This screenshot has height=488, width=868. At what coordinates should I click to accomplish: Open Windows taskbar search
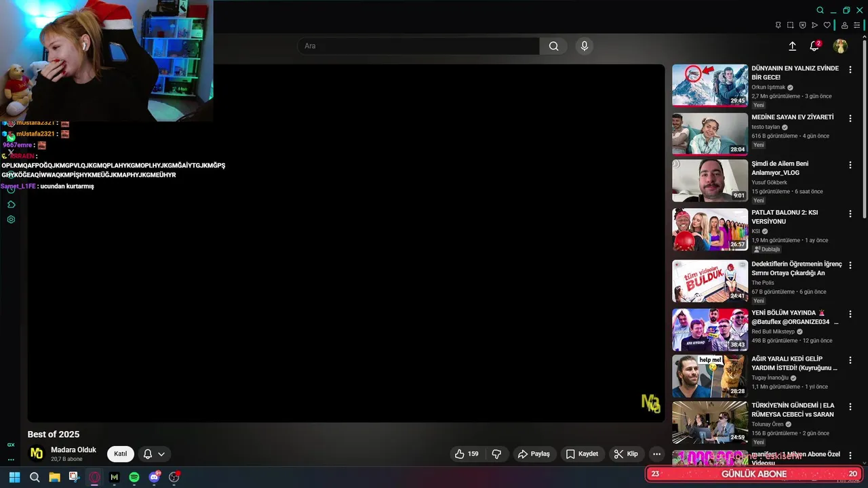click(35, 477)
